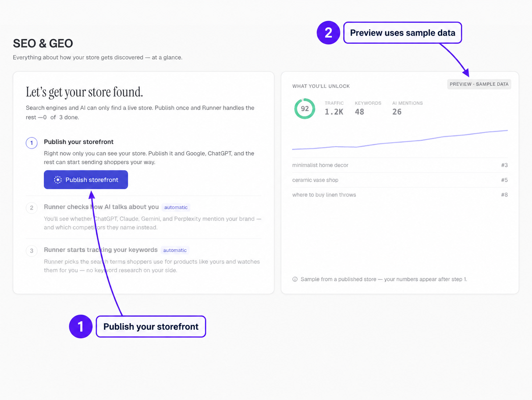
Task: Open the ceramic vase shop keyword row
Action: 400,180
